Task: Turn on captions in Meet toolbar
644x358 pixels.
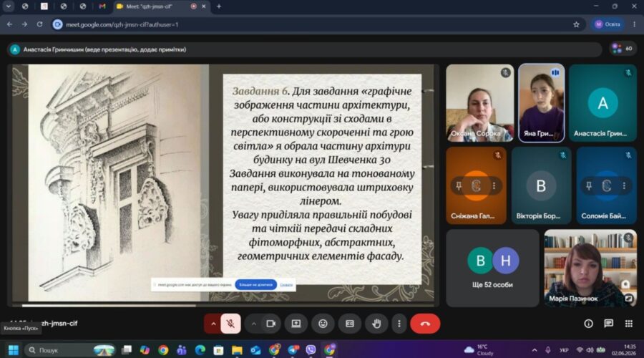Action: pyautogui.click(x=349, y=324)
